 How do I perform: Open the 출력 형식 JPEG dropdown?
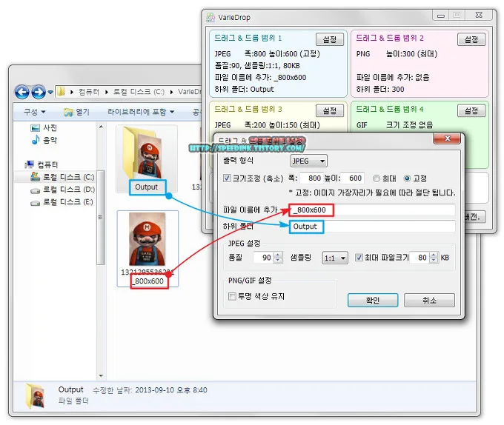(x=308, y=161)
